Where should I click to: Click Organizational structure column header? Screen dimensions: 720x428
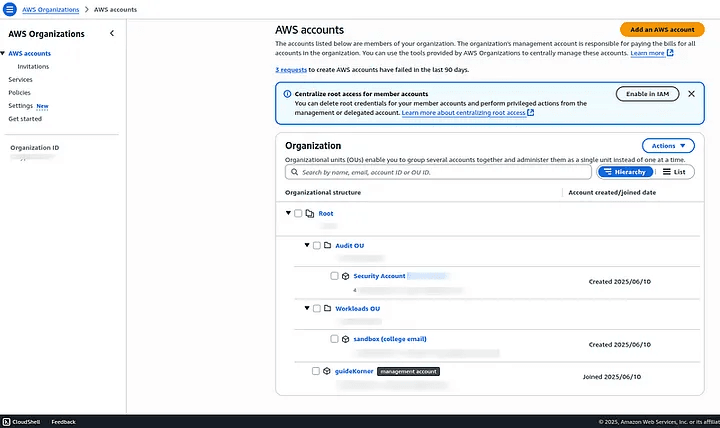[323, 192]
